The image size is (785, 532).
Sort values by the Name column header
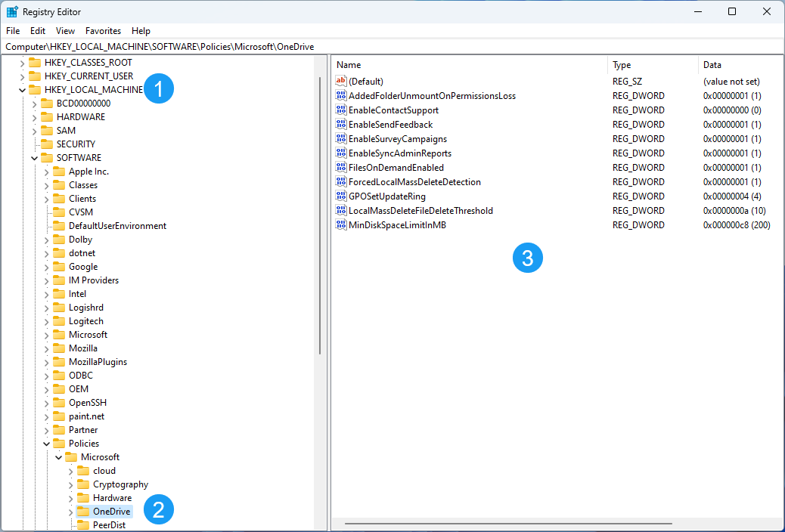[x=469, y=65]
